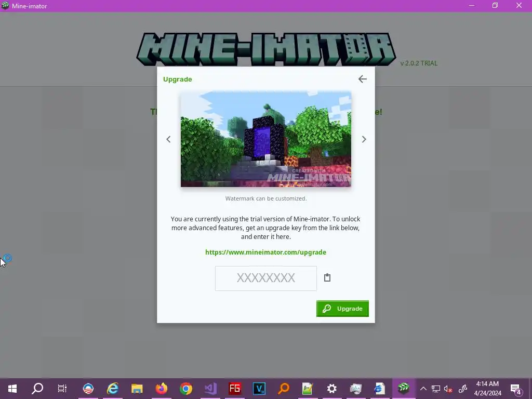Open File Explorer from the taskbar

tap(137, 388)
